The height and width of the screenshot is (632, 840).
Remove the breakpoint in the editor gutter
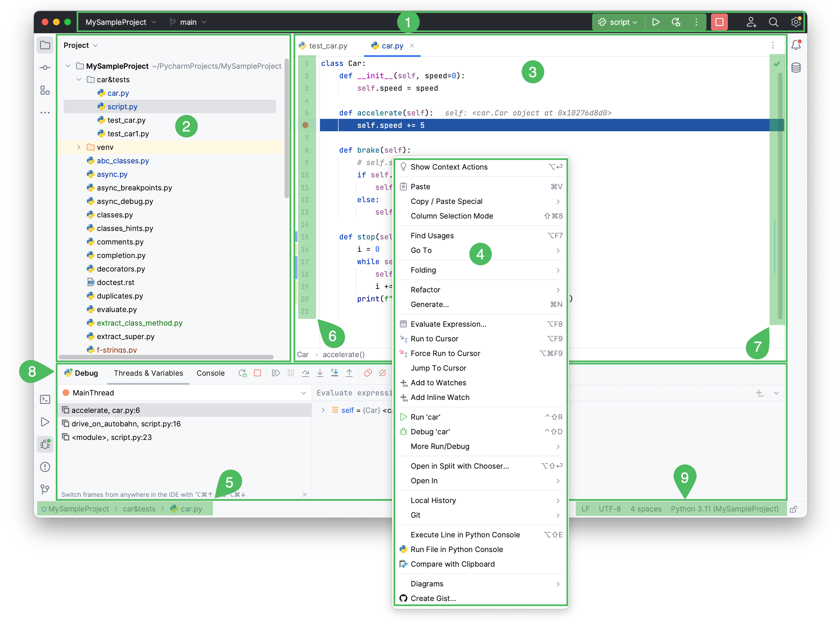306,125
